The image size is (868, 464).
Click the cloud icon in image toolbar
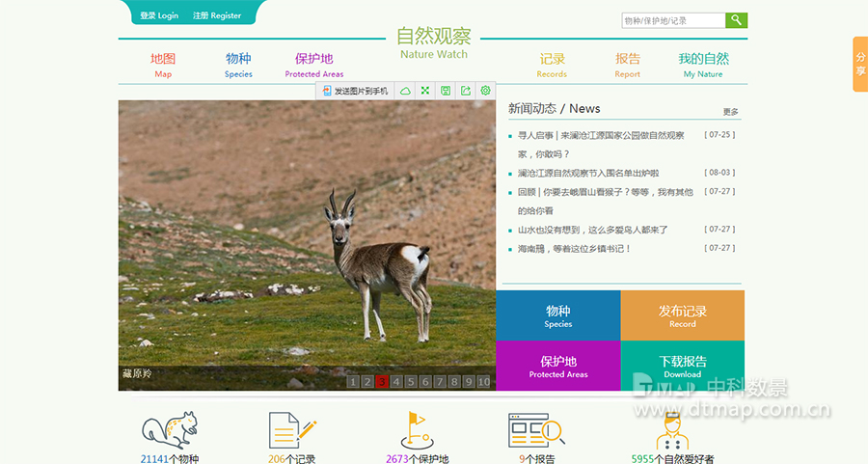(x=405, y=91)
